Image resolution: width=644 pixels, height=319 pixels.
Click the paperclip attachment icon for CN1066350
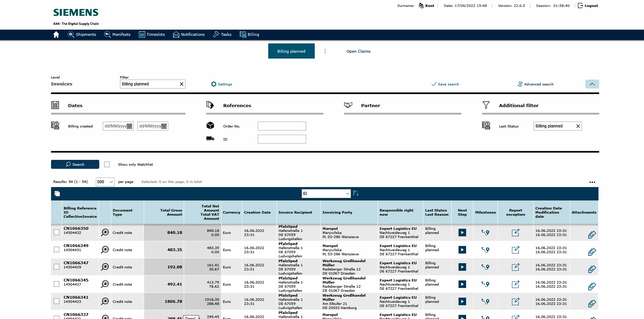[592, 235]
